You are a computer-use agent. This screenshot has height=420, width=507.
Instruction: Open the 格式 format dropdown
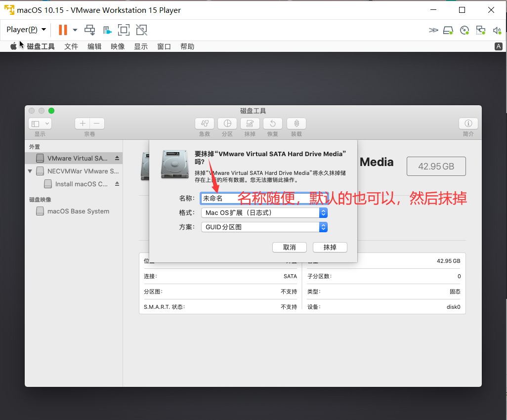coord(264,213)
